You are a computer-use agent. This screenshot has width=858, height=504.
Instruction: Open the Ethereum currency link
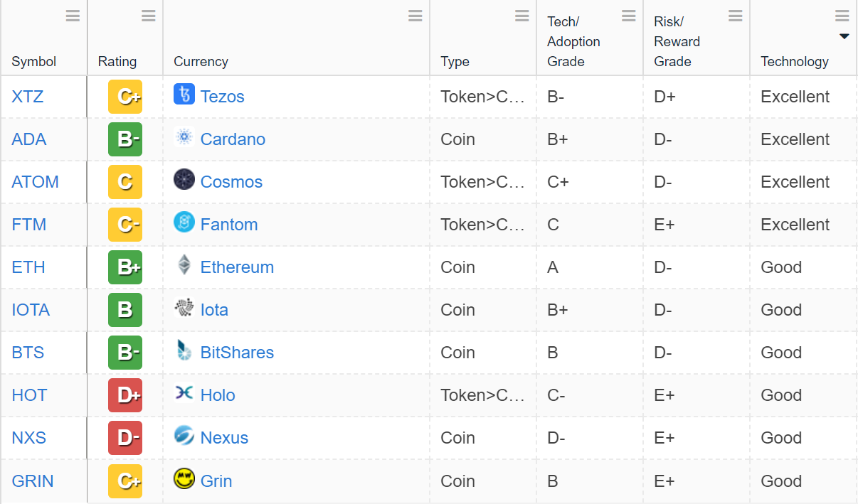pyautogui.click(x=237, y=267)
